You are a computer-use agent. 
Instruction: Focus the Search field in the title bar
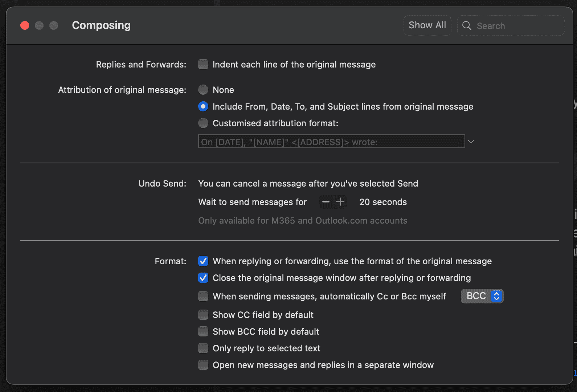click(x=511, y=25)
